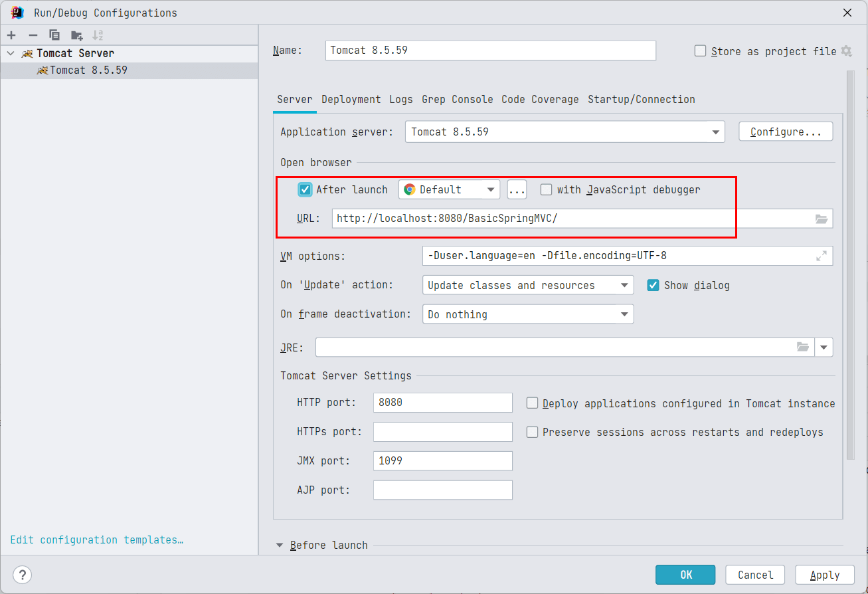Open browser list with the ellipsis button
Image resolution: width=868 pixels, height=594 pixels.
pos(517,189)
